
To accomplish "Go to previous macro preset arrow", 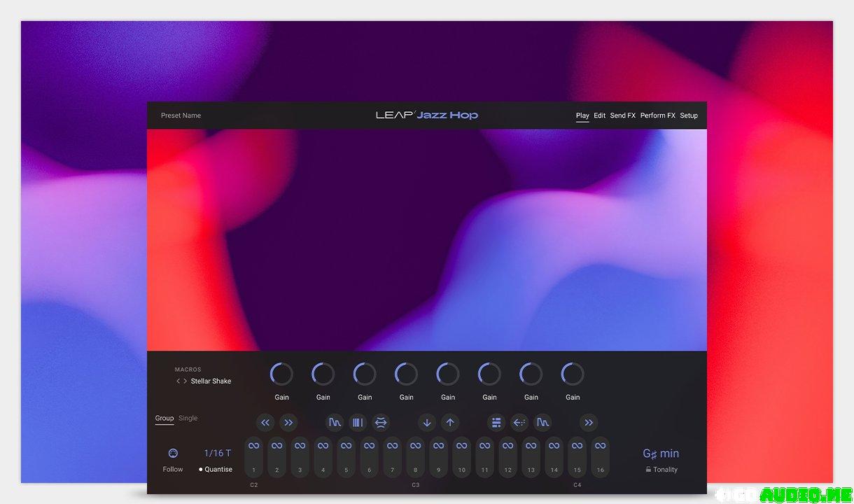I will tap(178, 381).
